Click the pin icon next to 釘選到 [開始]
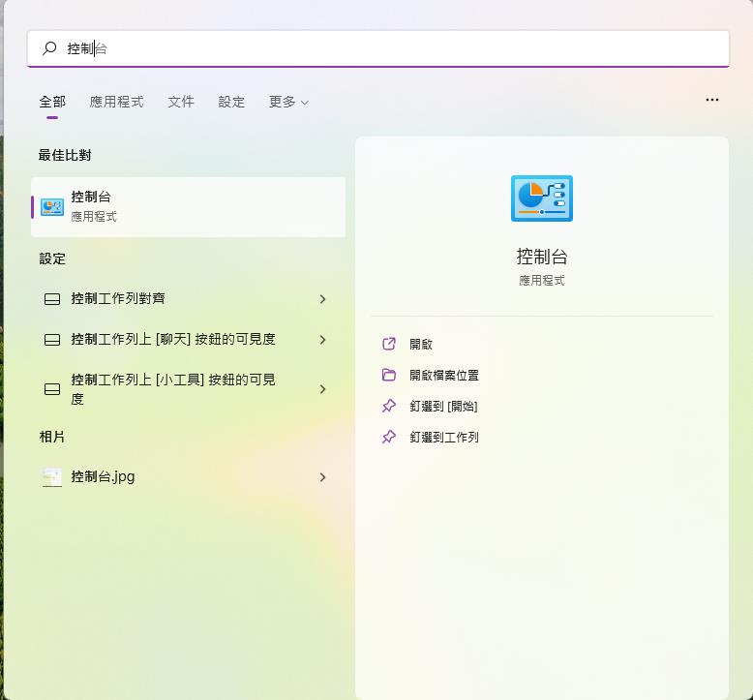Viewport: 753px width, 700px height. [389, 406]
